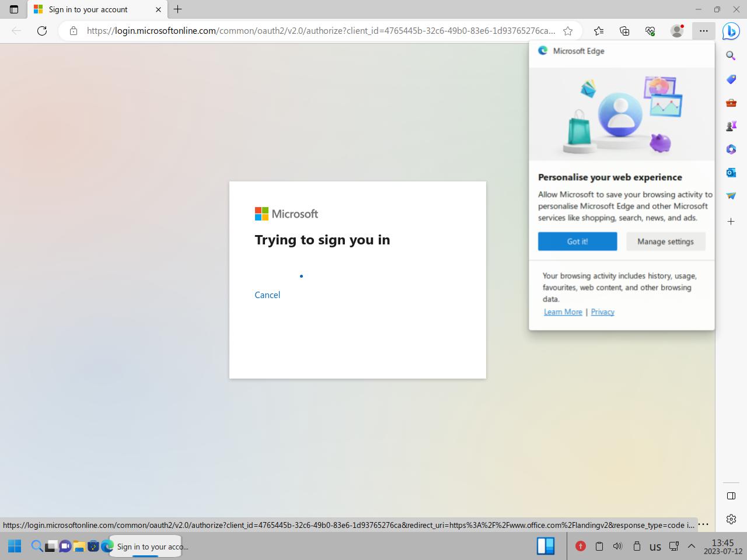Click the 'Got it!' button
The width and height of the screenshot is (747, 560).
point(577,242)
